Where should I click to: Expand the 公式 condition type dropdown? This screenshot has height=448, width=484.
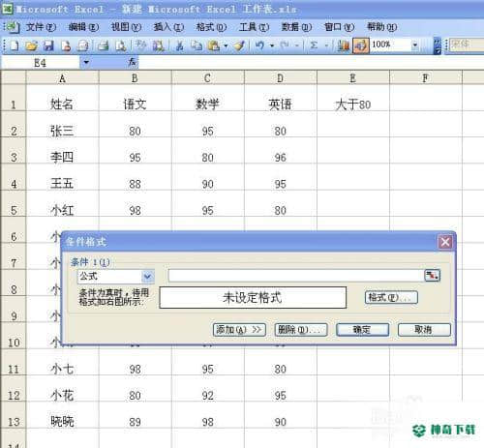pyautogui.click(x=148, y=277)
